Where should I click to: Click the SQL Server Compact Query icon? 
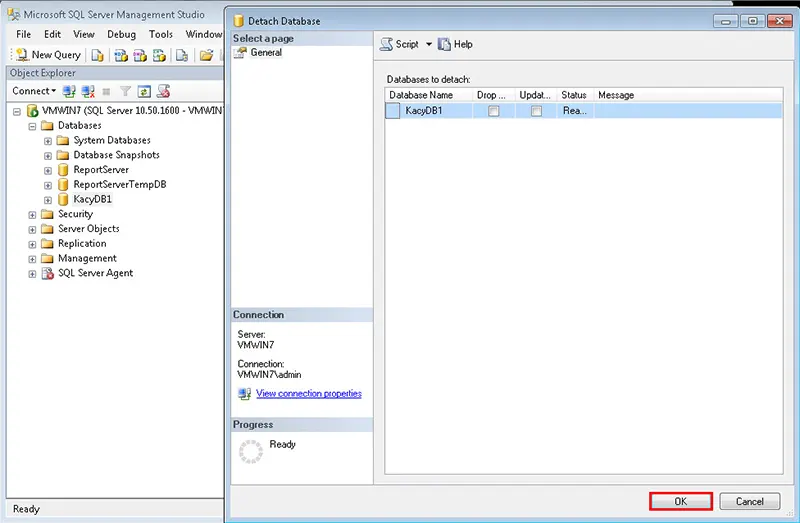click(x=182, y=55)
